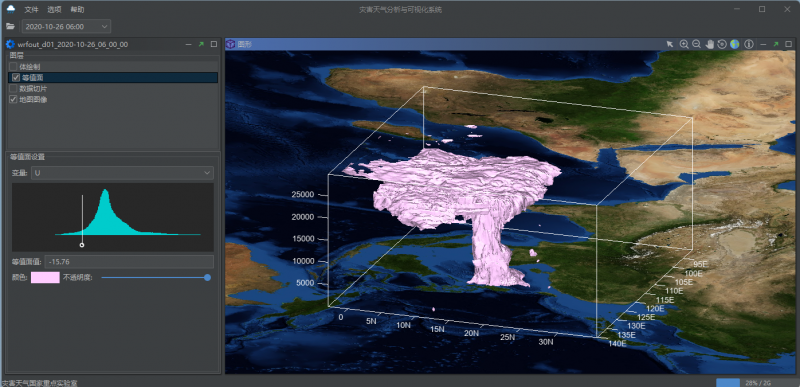
Task: Open the info icon in viewer toolbar
Action: 749,44
